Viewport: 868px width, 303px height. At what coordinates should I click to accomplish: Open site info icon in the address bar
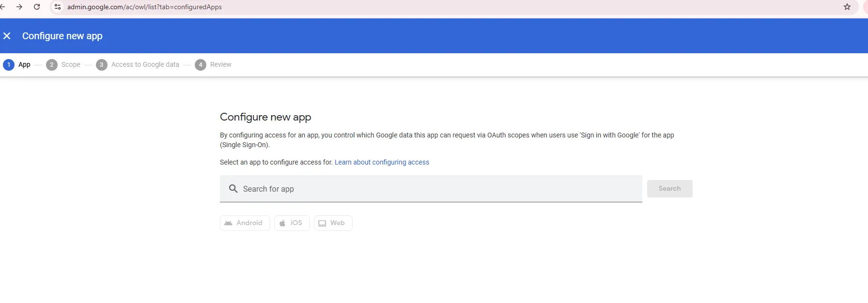point(58,7)
